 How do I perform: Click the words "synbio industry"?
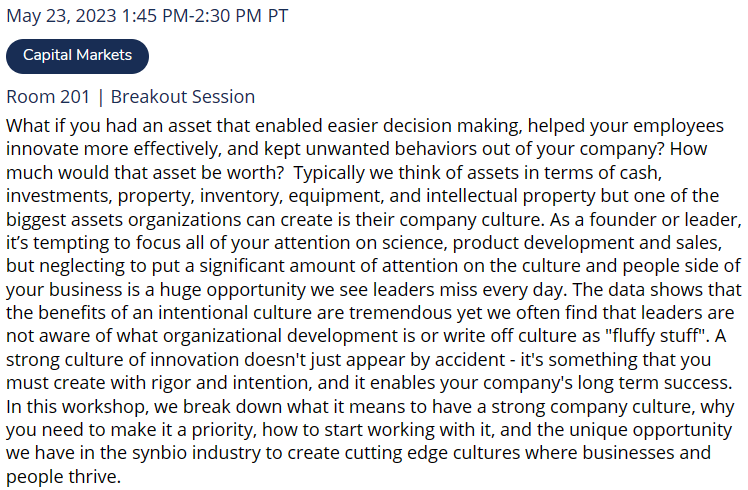click(196, 453)
